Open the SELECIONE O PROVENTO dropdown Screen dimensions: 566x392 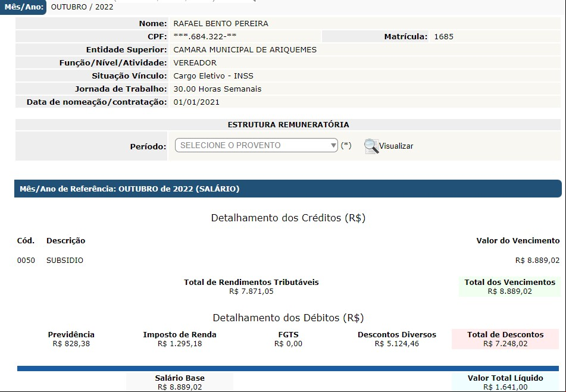[257, 145]
